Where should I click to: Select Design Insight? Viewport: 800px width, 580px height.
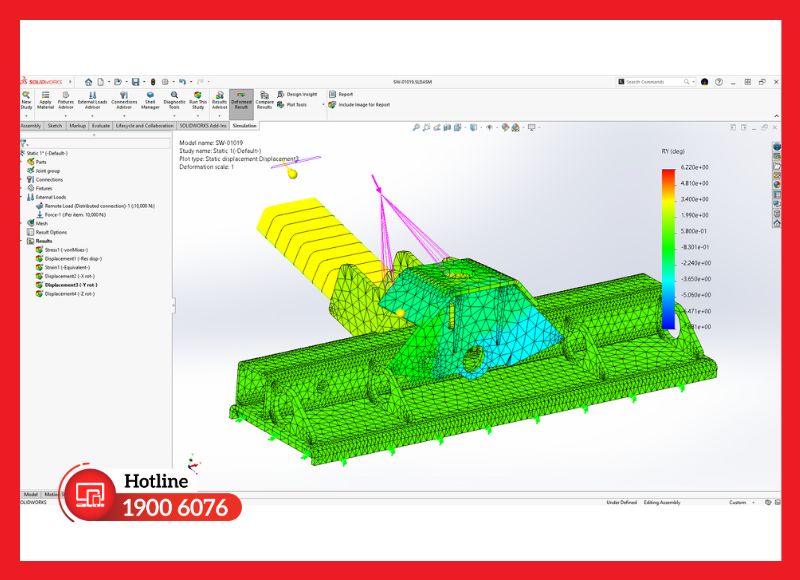(x=297, y=94)
